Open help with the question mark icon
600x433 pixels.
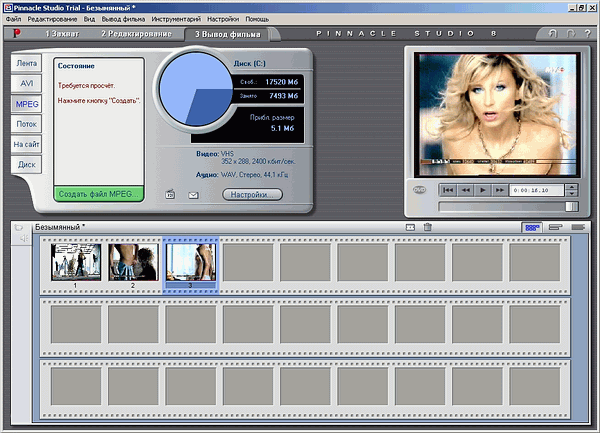[587, 34]
